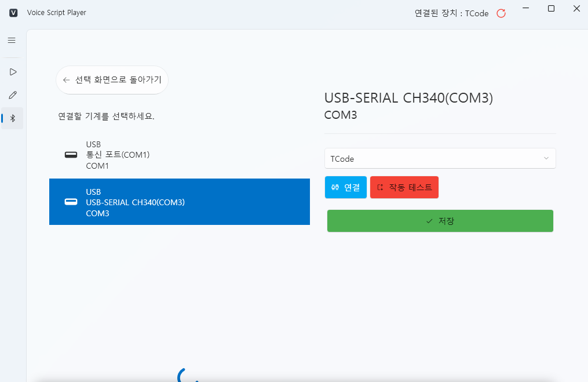Select the 통신 포트(COM1) device entry
588x382 pixels.
click(180, 155)
